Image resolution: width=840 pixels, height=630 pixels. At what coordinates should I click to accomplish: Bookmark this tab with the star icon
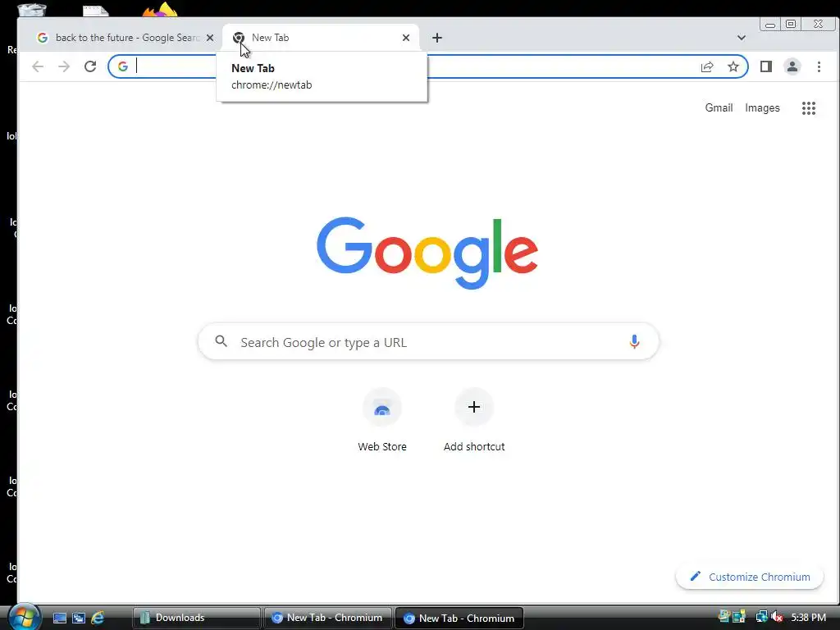pyautogui.click(x=733, y=66)
